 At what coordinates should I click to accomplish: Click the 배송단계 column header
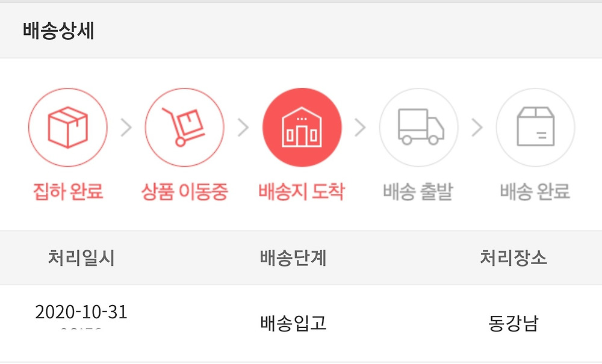click(x=293, y=258)
